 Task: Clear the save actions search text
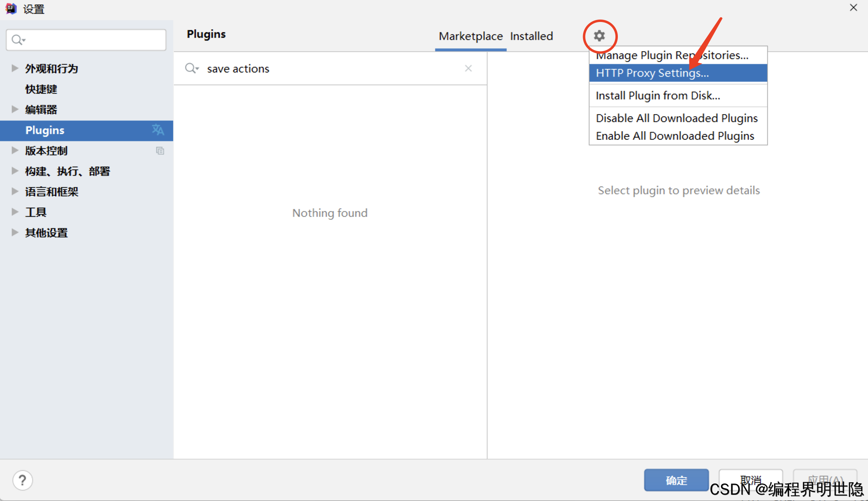tap(468, 68)
